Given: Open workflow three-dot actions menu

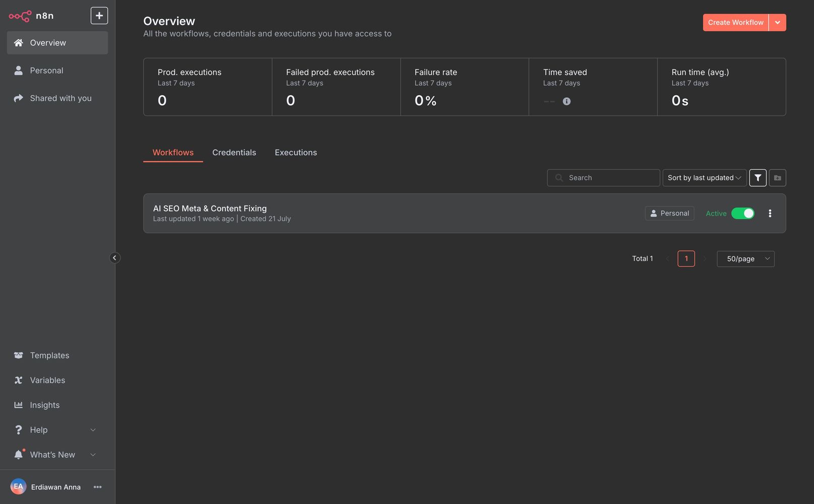Looking at the screenshot, I should [770, 213].
